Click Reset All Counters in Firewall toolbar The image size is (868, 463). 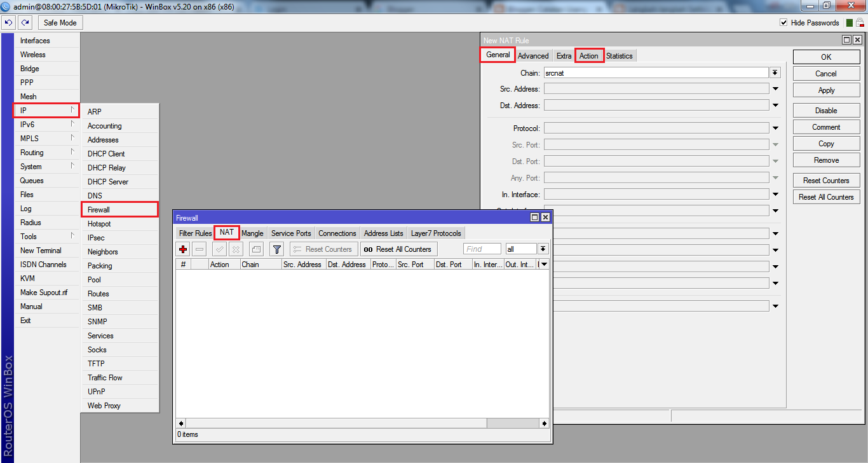(398, 249)
